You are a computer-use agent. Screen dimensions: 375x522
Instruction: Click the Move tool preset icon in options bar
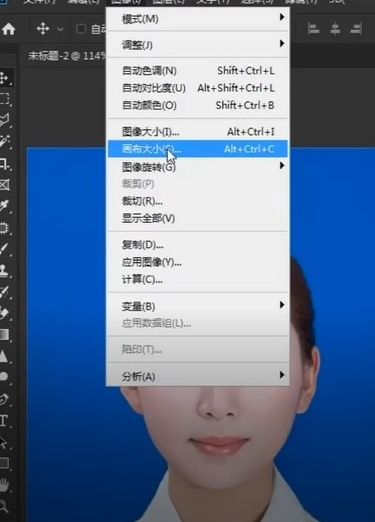(43, 29)
